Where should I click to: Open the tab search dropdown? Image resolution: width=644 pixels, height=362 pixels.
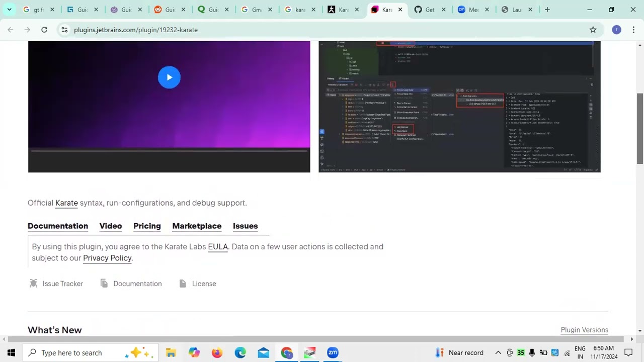[9, 10]
